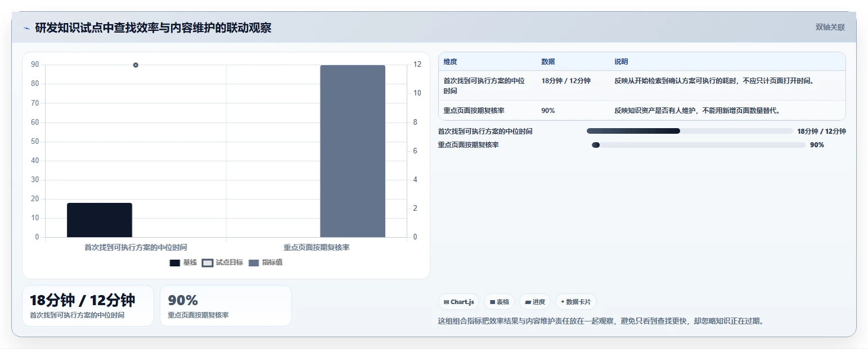Click the 首次找到可执行方案的中位时间 progress bar
The height and width of the screenshot is (349, 868).
[690, 131]
